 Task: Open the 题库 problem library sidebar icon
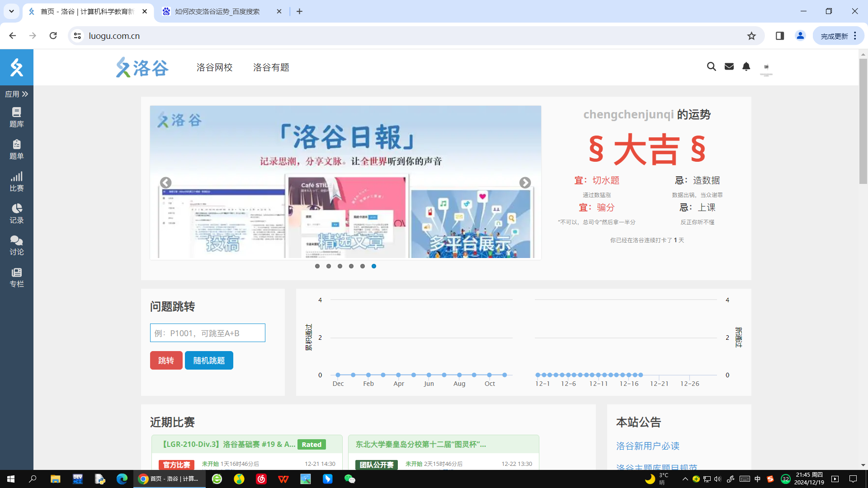tap(17, 117)
